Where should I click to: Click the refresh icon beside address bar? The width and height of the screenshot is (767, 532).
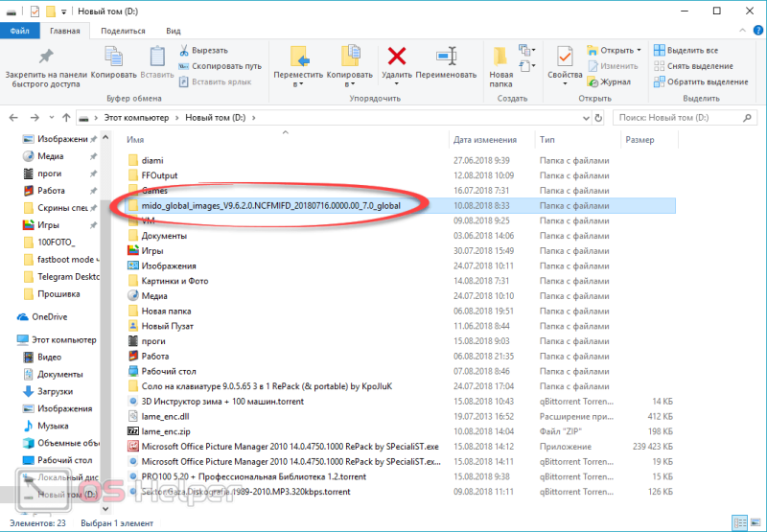point(598,118)
